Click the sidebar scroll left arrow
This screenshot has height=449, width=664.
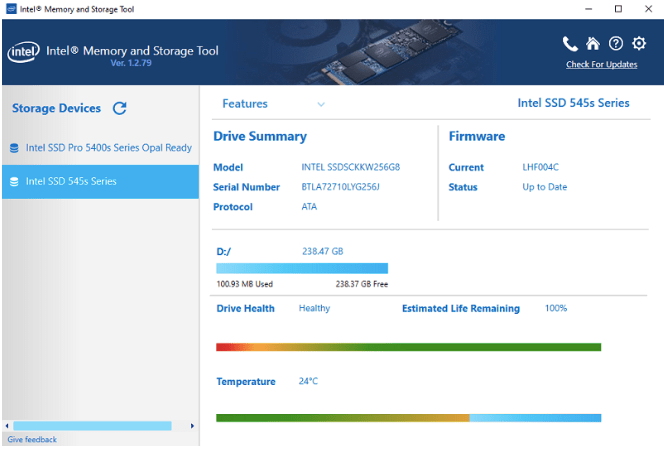pos(7,426)
